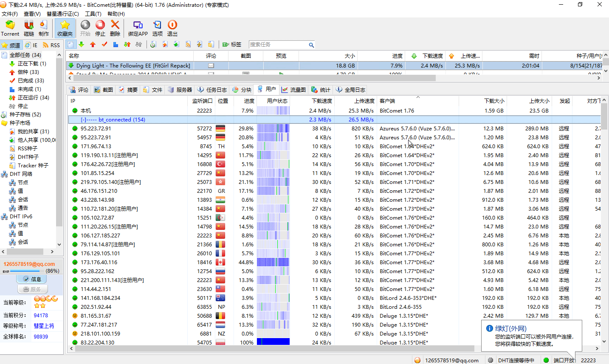Open the 流量图 traffic graph tab

click(x=293, y=90)
